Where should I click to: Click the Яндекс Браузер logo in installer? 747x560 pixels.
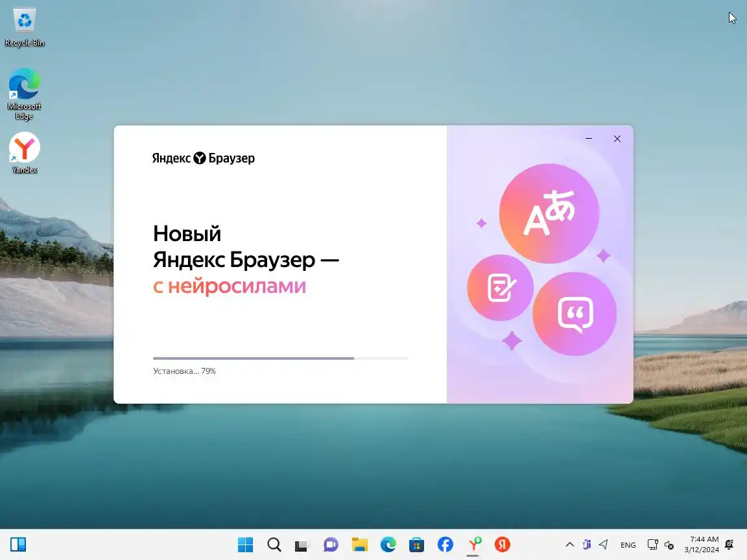point(204,158)
